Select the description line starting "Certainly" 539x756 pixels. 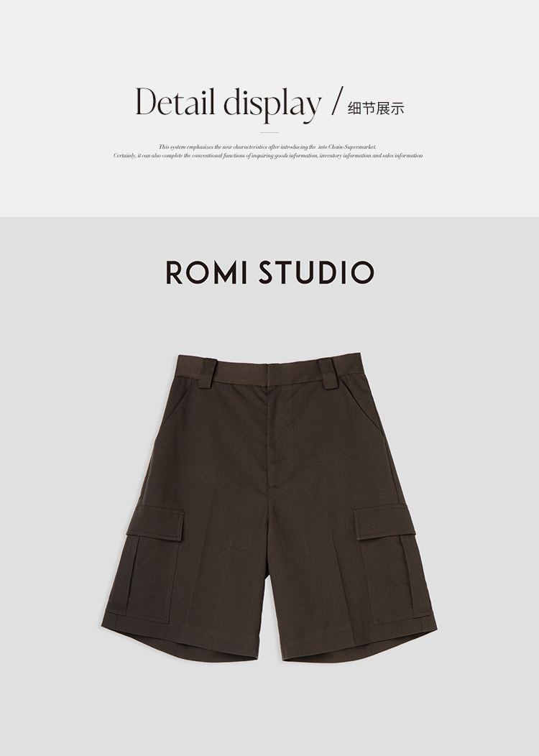[x=268, y=156]
